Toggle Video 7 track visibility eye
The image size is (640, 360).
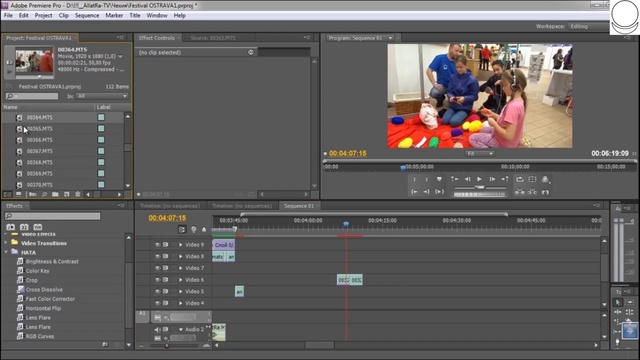pos(158,268)
